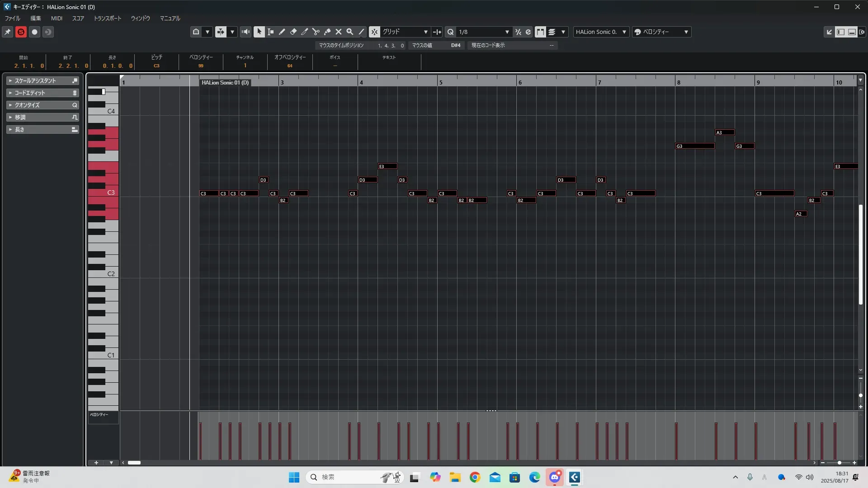Select the Object Selection arrow tool
This screenshot has height=488, width=868.
click(259, 32)
